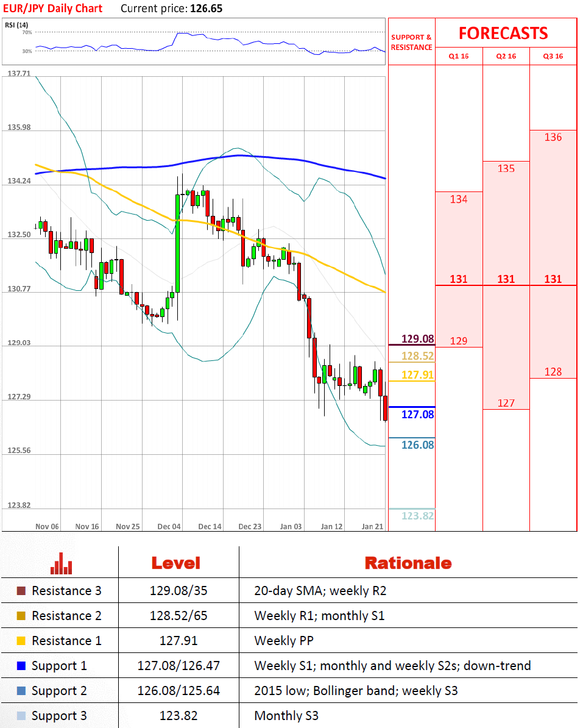Click the Support 1 row label
This screenshot has width=583, height=728.
(59, 666)
